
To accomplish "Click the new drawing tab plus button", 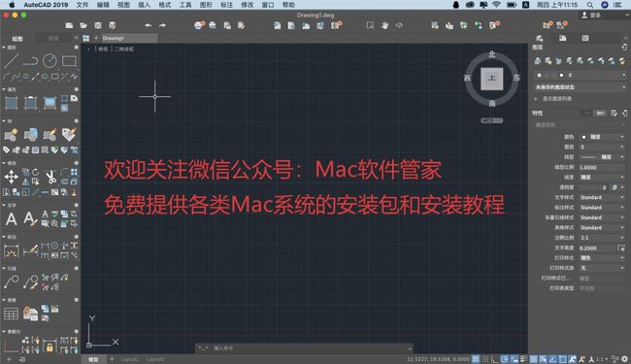I will [96, 38].
